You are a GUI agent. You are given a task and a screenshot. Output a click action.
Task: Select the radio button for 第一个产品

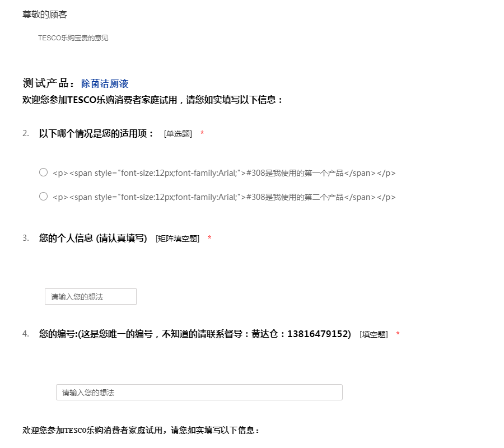pos(43,172)
